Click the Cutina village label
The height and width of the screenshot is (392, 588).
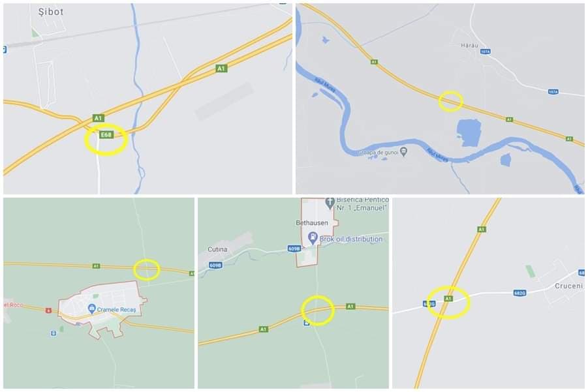(x=217, y=249)
